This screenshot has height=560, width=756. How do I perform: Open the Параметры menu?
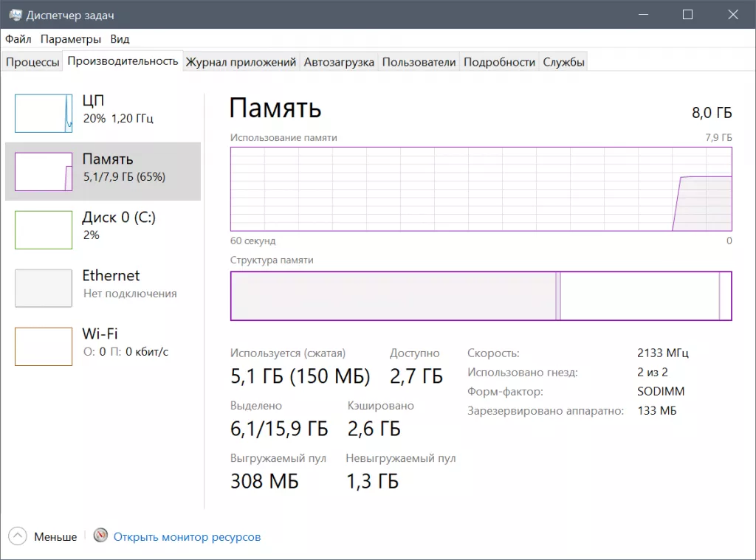click(x=71, y=39)
